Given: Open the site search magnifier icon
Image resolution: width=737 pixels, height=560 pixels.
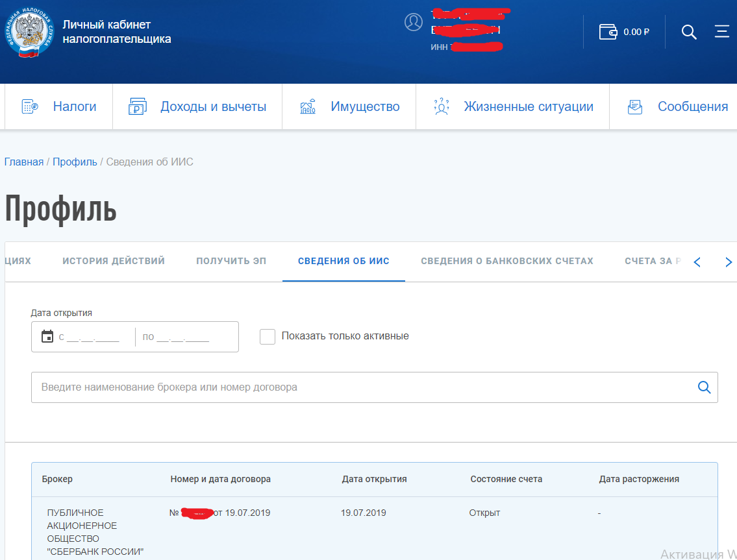Looking at the screenshot, I should coord(688,31).
